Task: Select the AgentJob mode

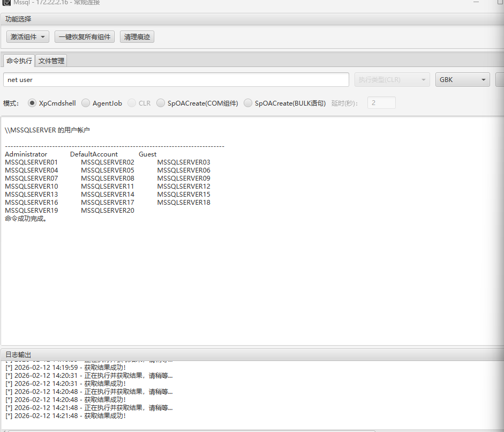Action: 86,103
